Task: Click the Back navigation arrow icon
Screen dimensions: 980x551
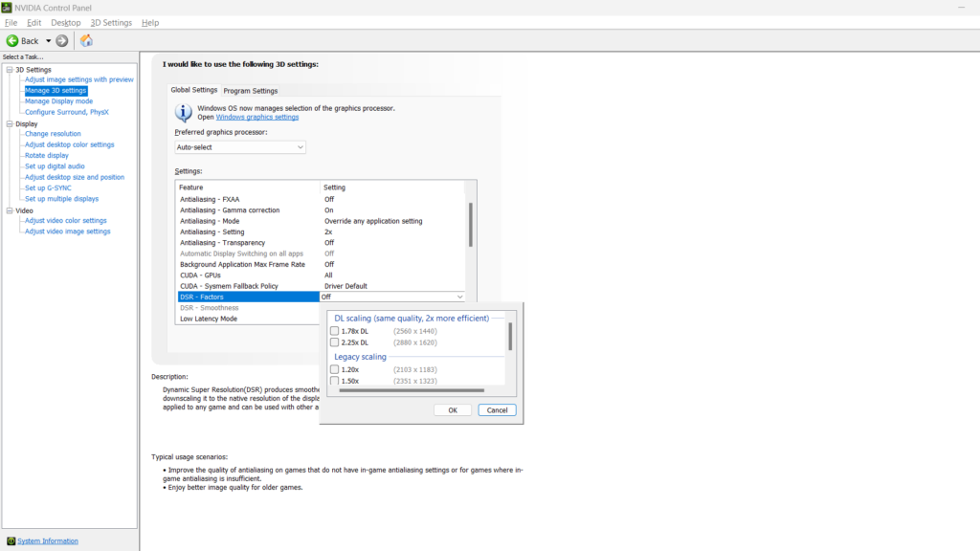Action: pos(13,40)
